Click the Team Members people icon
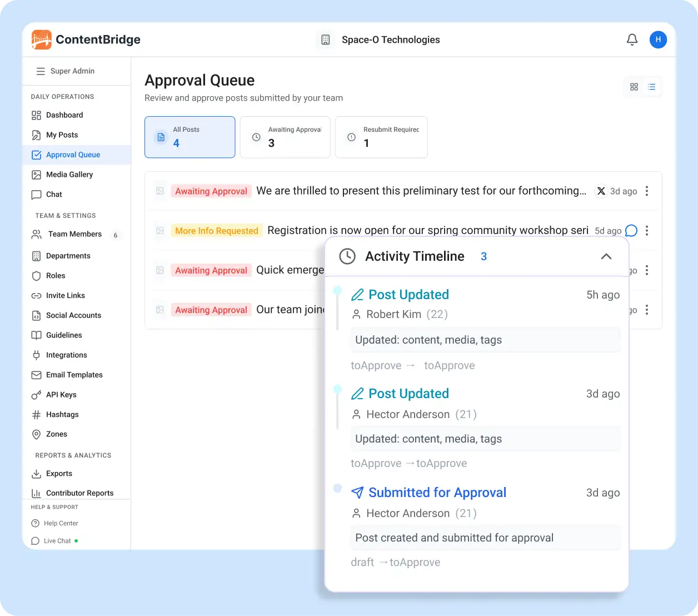This screenshot has height=616, width=698. point(36,234)
